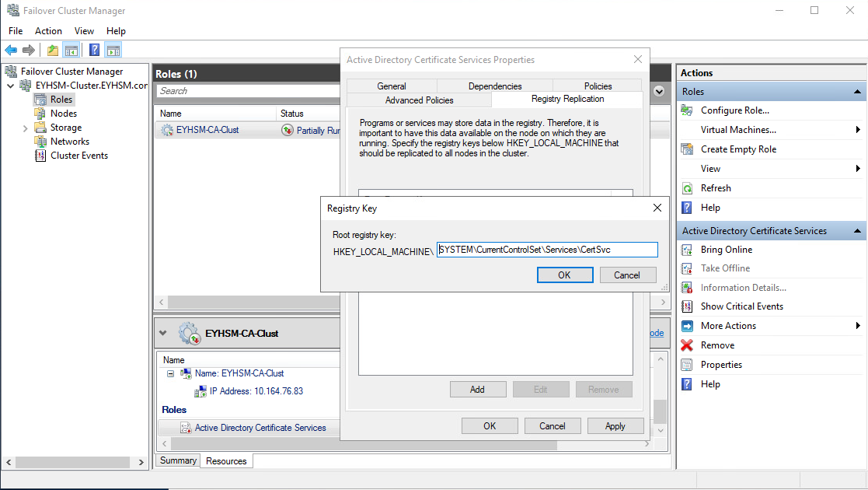The image size is (868, 490).
Task: Click the Root registry key input field
Action: click(547, 250)
